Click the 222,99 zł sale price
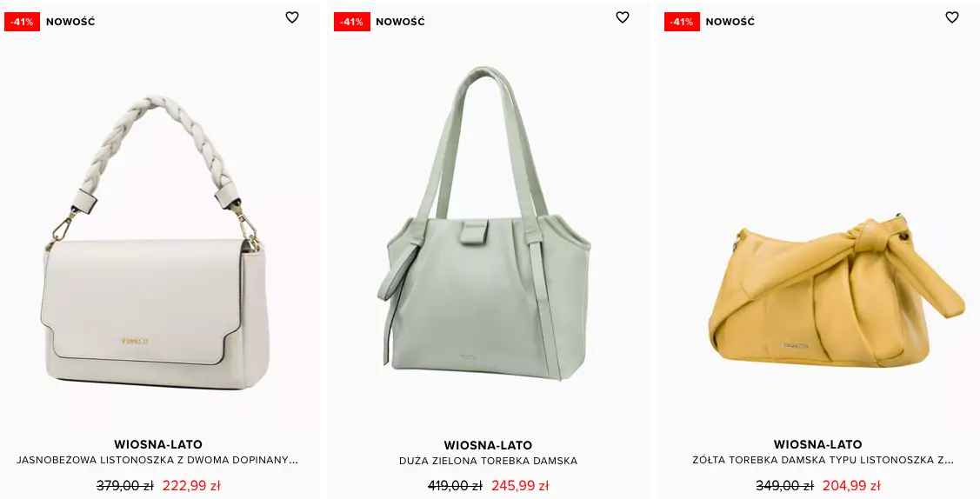Image resolution: width=980 pixels, height=499 pixels. pyautogui.click(x=191, y=485)
